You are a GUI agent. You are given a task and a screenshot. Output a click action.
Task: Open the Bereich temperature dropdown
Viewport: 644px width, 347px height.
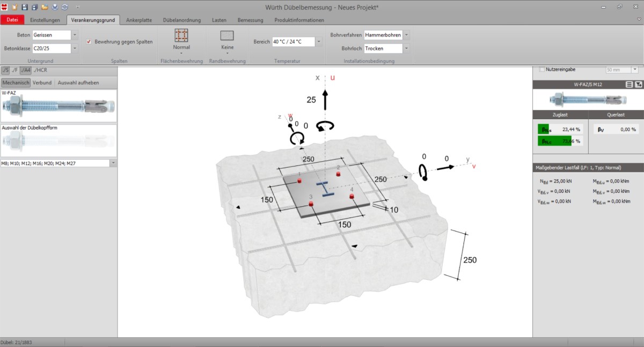319,41
